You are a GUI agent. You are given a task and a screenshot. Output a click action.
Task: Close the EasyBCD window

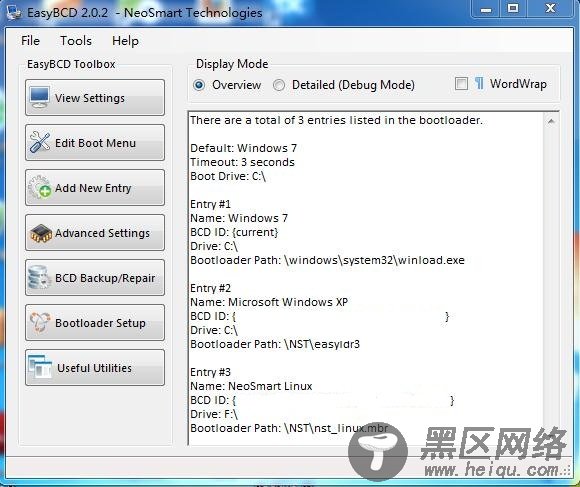[x=550, y=9]
